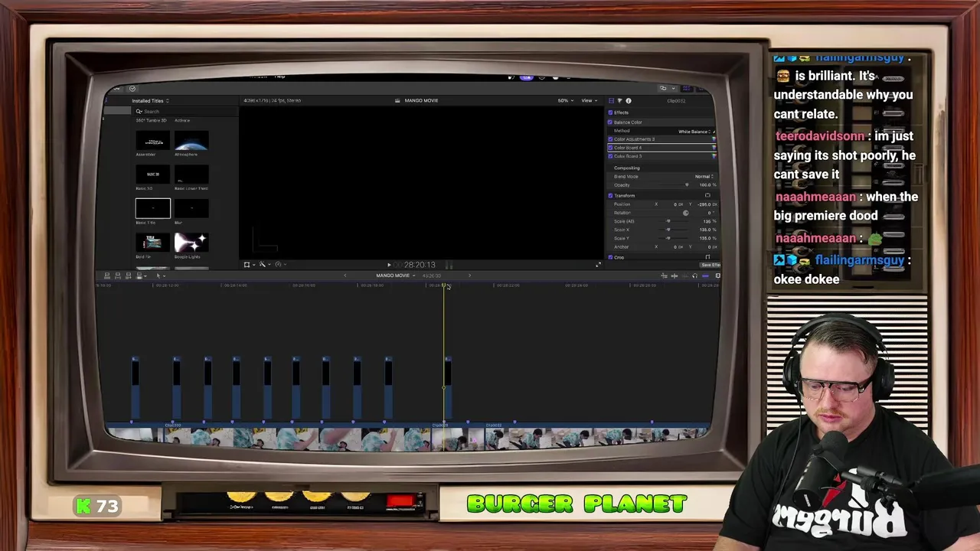Click the Save Effects Preset button

click(x=710, y=265)
